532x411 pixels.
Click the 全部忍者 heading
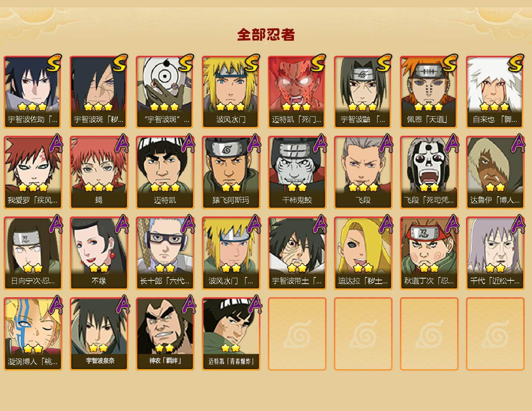point(266,34)
